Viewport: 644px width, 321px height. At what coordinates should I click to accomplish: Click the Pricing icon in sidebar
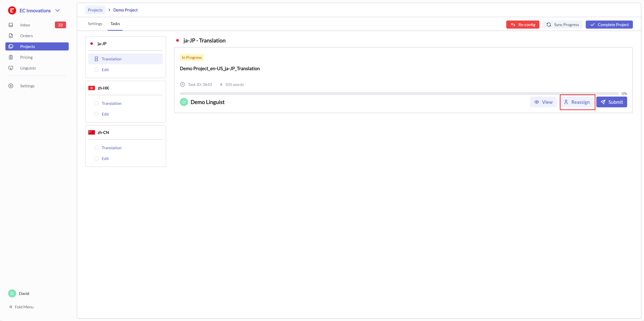pos(11,57)
